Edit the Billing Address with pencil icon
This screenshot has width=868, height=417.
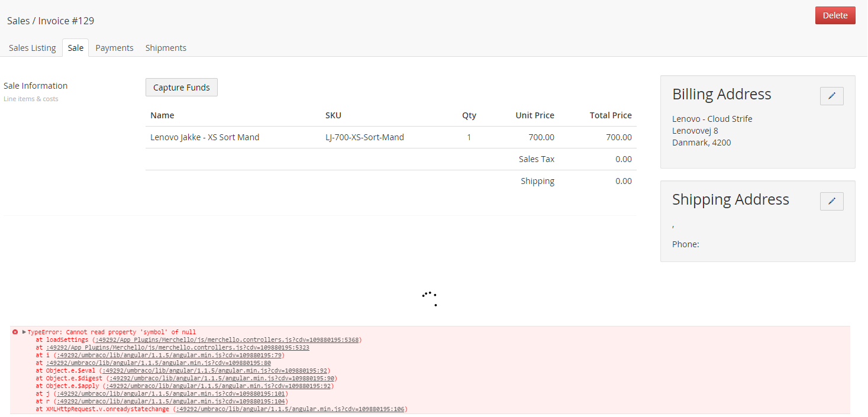tap(831, 96)
